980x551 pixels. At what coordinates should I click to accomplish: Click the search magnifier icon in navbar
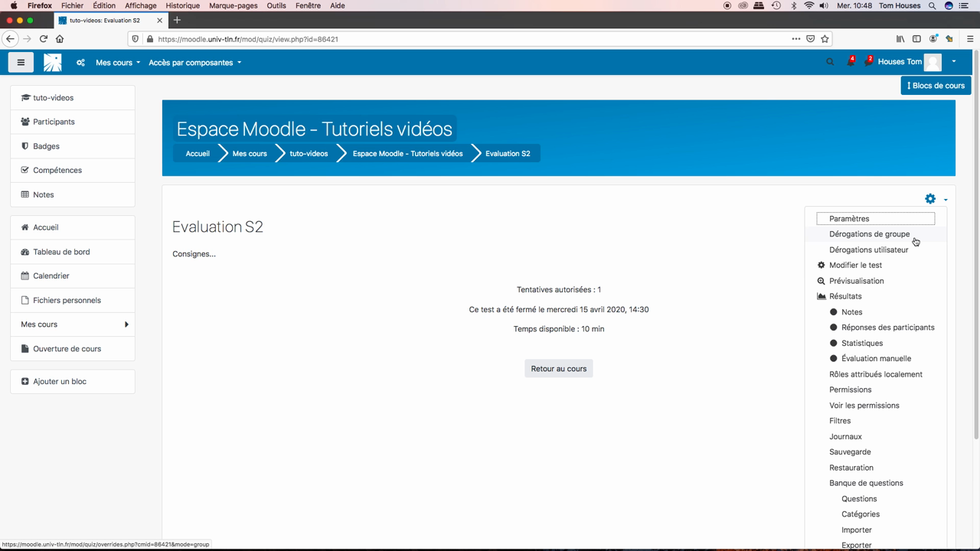pyautogui.click(x=830, y=62)
